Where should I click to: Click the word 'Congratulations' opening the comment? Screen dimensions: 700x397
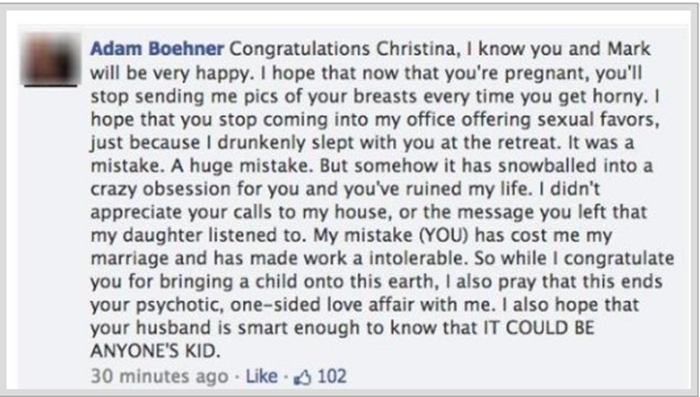pos(300,49)
